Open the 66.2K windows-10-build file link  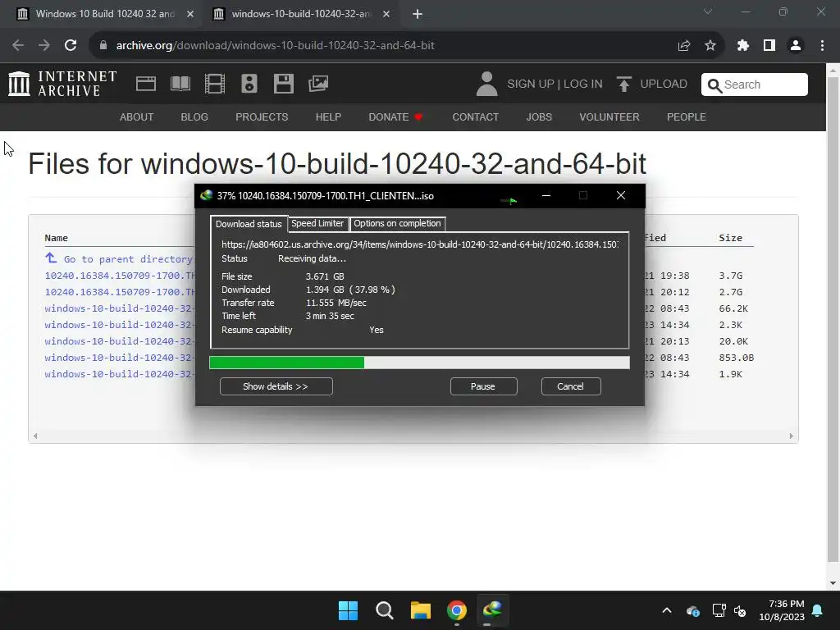[118, 308]
